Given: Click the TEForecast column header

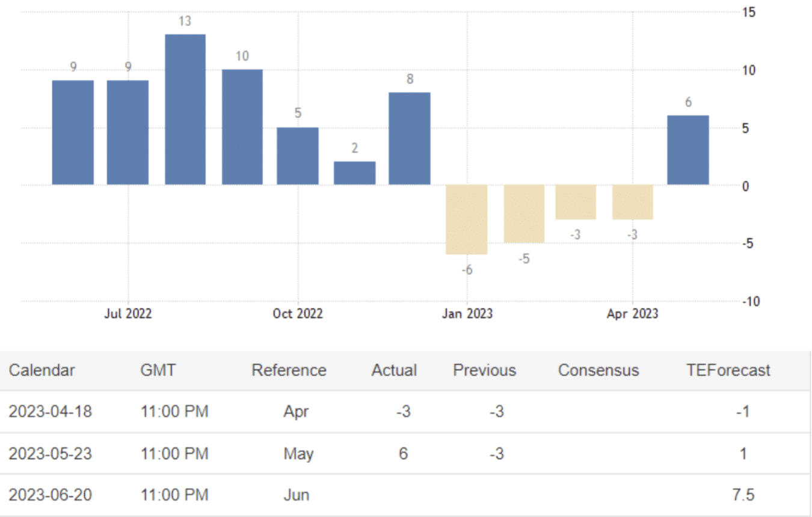Looking at the screenshot, I should click(728, 370).
